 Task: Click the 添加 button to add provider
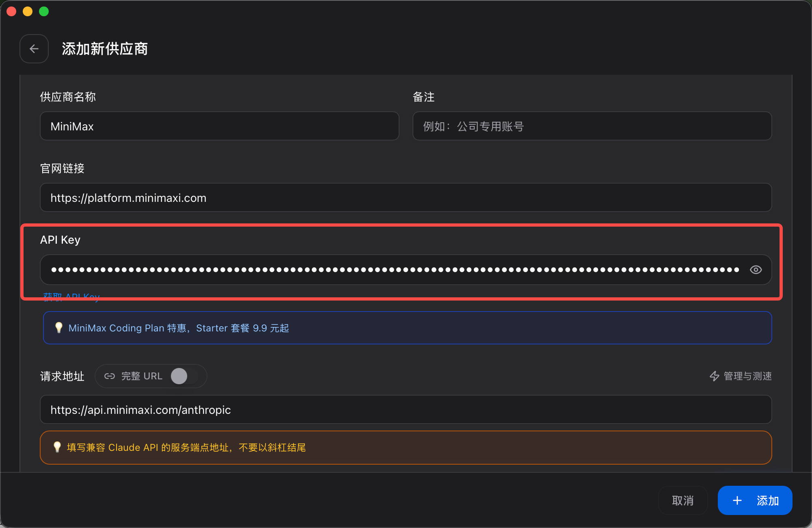pos(755,500)
